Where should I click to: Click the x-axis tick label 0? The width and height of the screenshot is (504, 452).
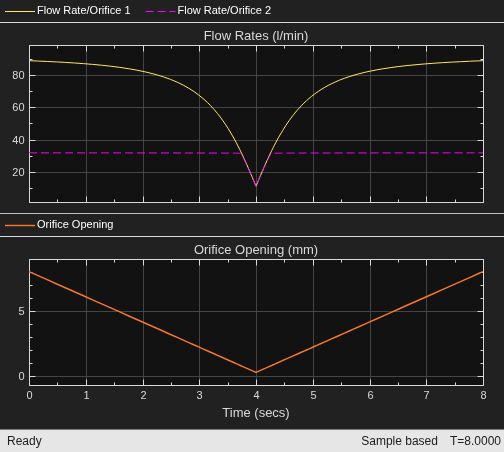tap(29, 395)
